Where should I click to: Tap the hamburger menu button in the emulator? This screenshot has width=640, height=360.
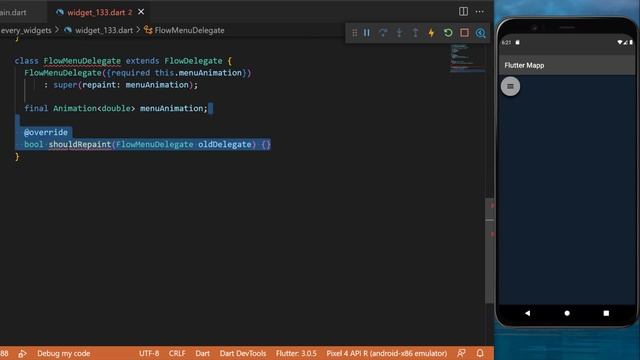pyautogui.click(x=510, y=86)
